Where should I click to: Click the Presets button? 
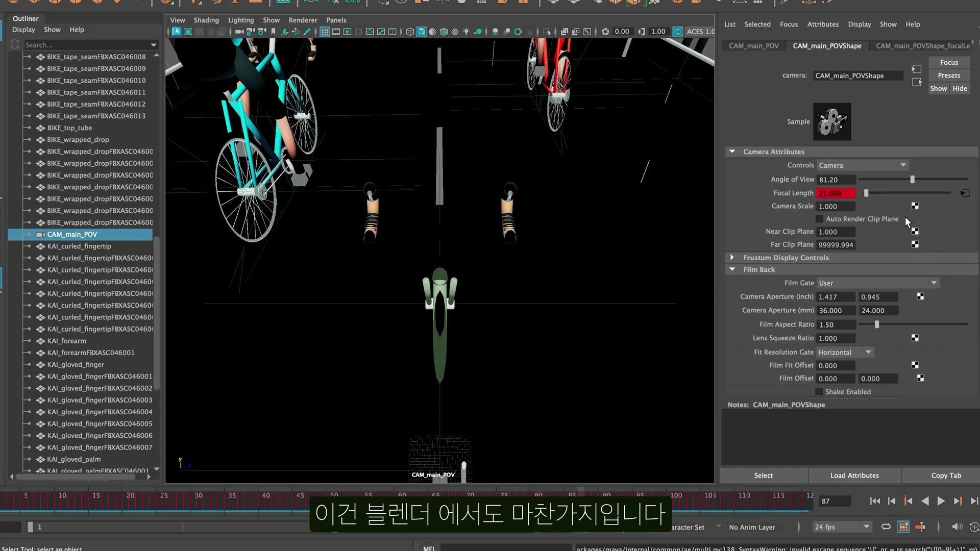pyautogui.click(x=949, y=76)
